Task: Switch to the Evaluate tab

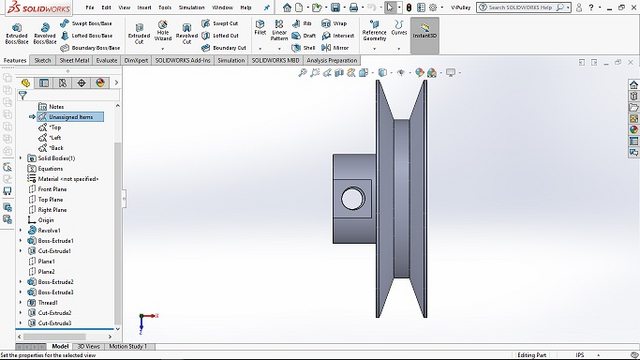Action: [x=107, y=60]
